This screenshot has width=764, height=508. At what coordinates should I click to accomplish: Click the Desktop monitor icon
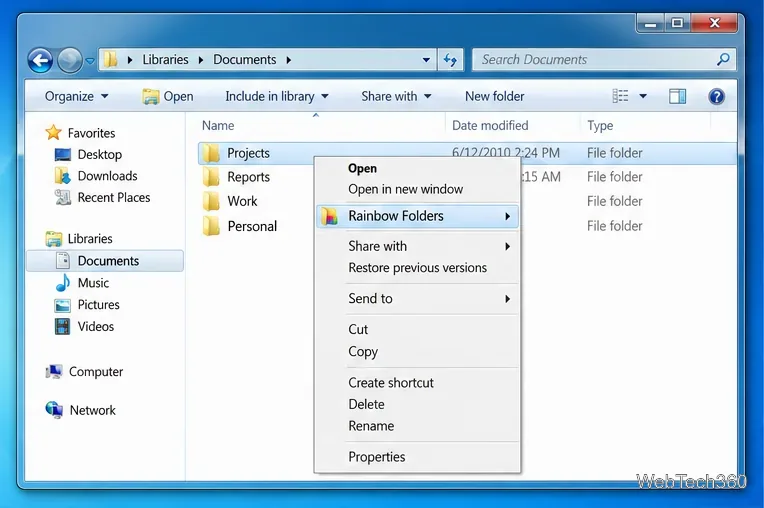[x=63, y=154]
